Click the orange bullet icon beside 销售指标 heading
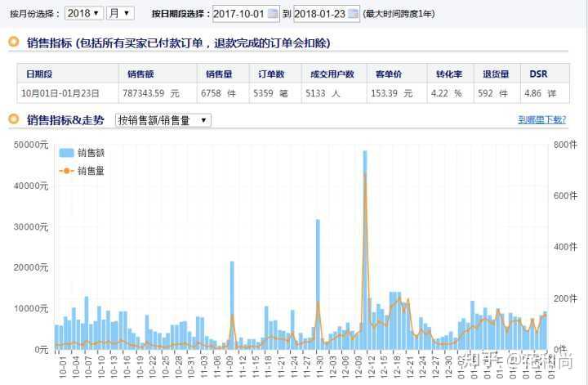Image resolution: width=588 pixels, height=385 pixels. (14, 43)
